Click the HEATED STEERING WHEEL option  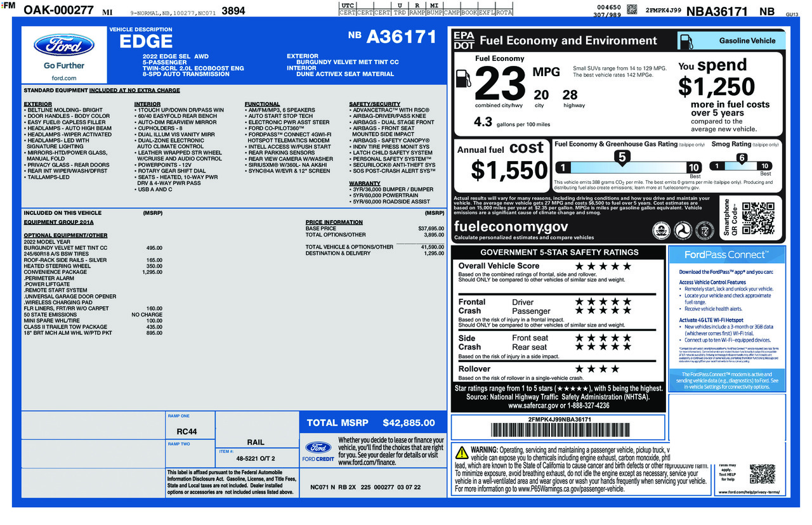click(x=93, y=266)
